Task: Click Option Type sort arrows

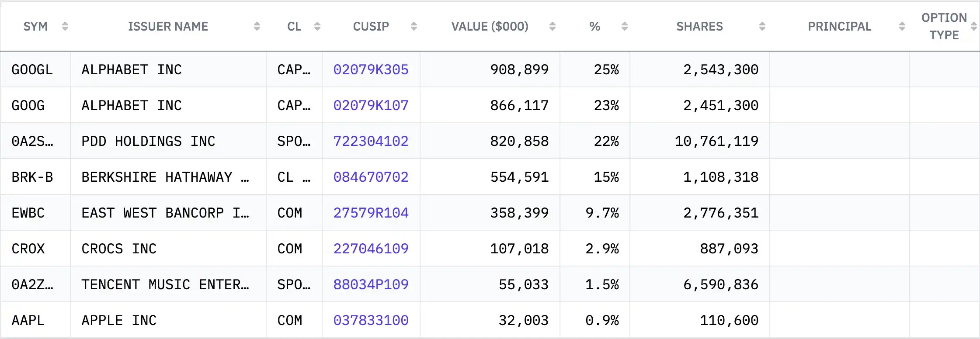Action: click(x=974, y=27)
